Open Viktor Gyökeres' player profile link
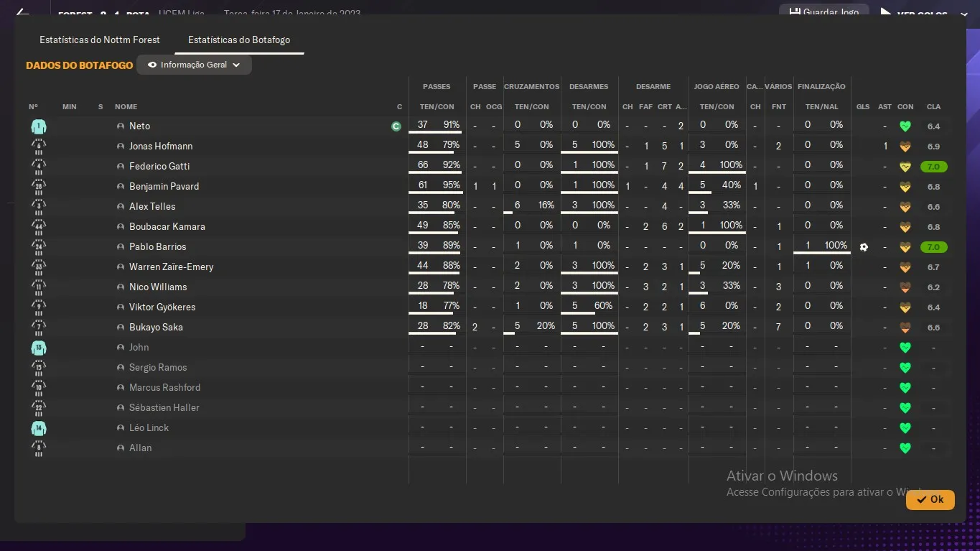Viewport: 980px width, 551px height. (x=162, y=307)
